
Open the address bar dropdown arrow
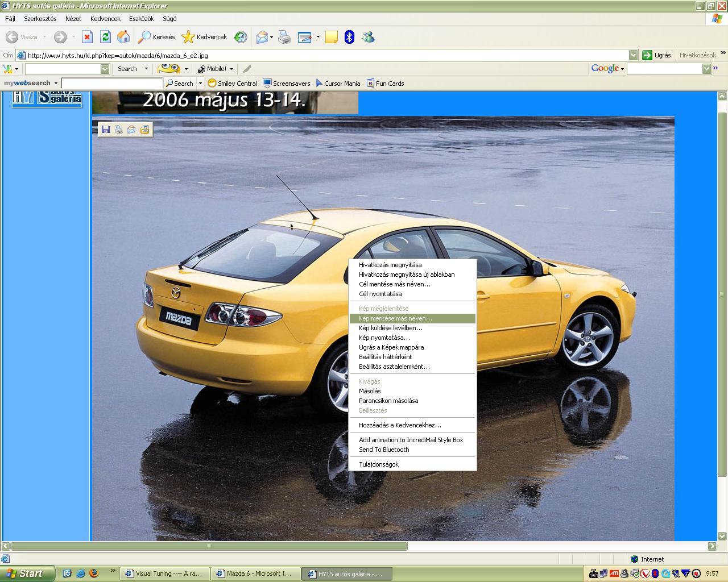[x=633, y=55]
